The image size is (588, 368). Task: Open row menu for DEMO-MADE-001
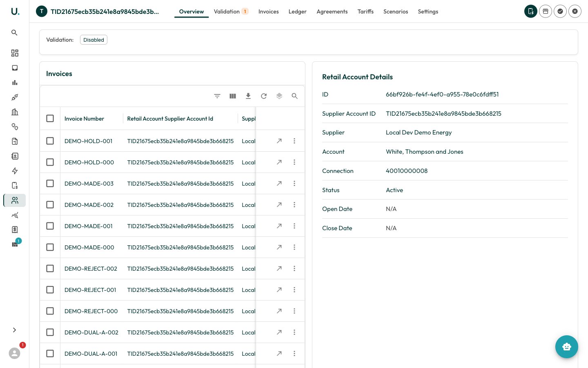tap(294, 226)
